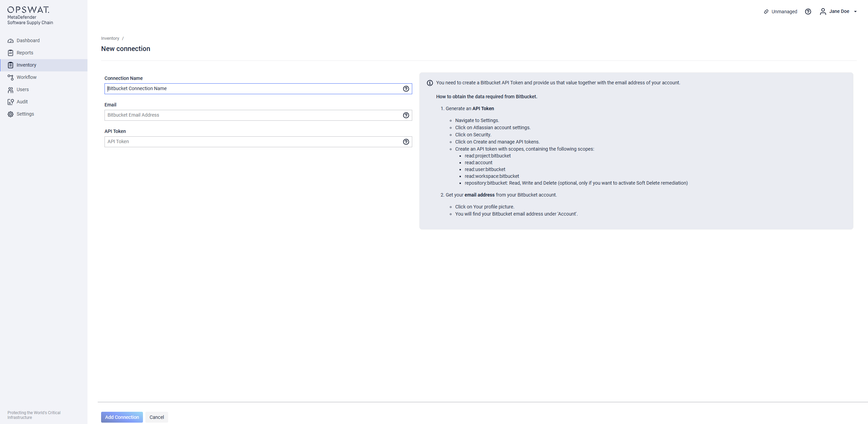The width and height of the screenshot is (868, 424).
Task: Click help icon in Email field
Action: point(406,115)
